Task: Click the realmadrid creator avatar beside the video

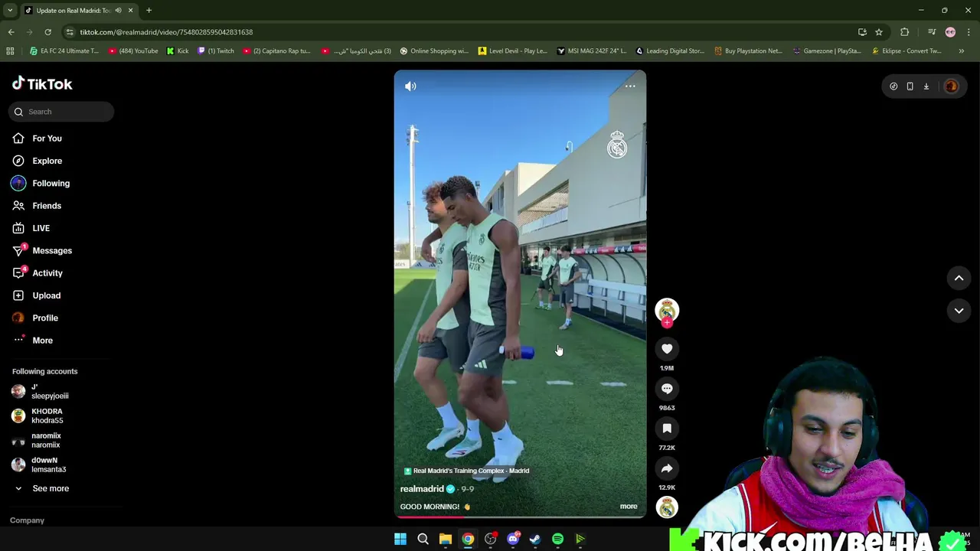Action: [667, 309]
